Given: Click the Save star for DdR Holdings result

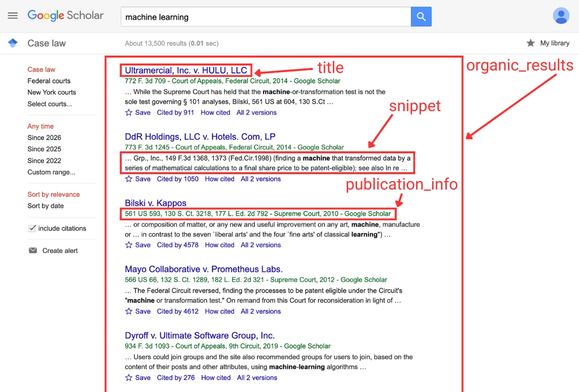Looking at the screenshot, I should tap(129, 179).
